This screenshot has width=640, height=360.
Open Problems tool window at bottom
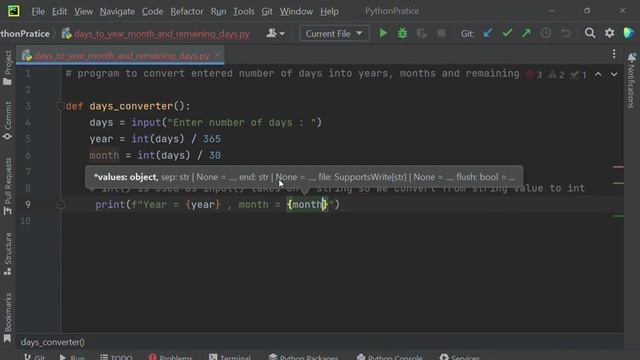170,357
